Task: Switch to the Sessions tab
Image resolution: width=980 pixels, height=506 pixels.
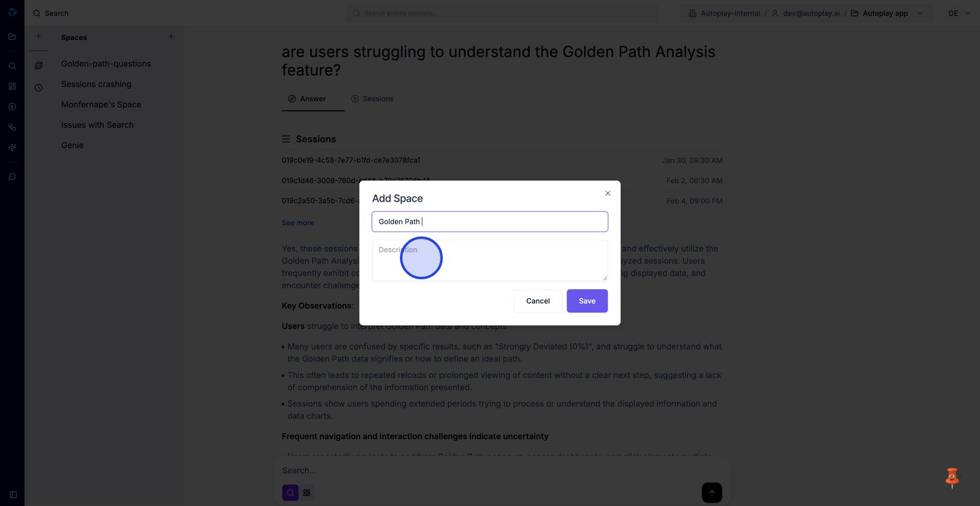Action: [x=372, y=99]
